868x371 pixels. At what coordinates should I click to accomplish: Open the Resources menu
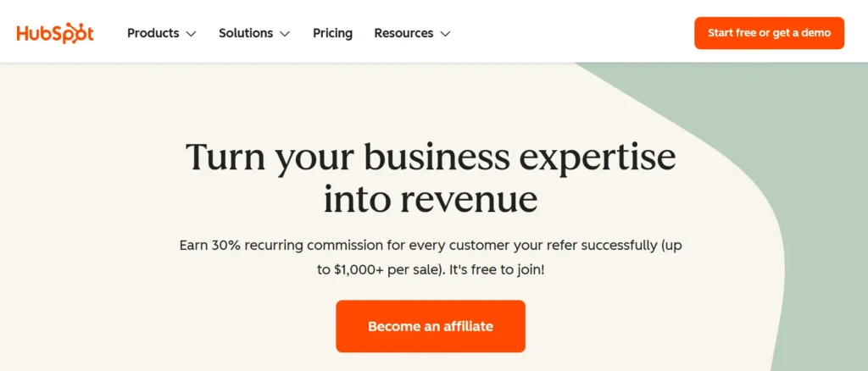pyautogui.click(x=403, y=33)
